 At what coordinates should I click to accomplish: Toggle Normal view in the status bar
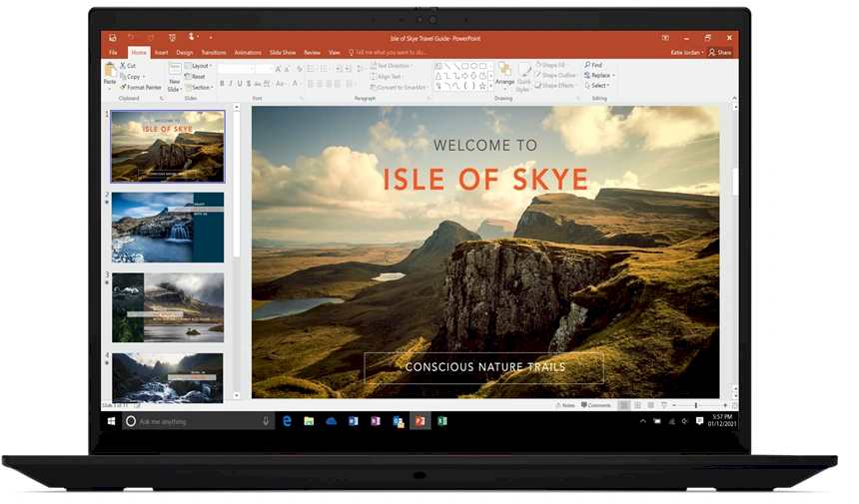[x=624, y=405]
